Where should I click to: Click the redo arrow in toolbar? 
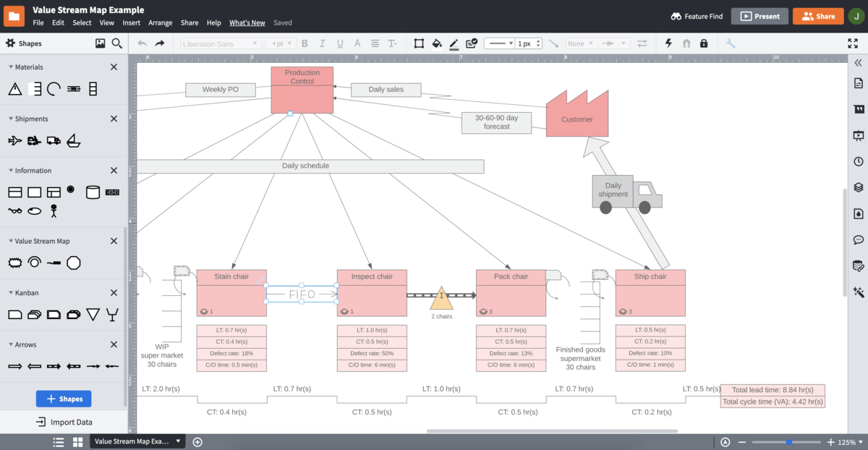160,43
